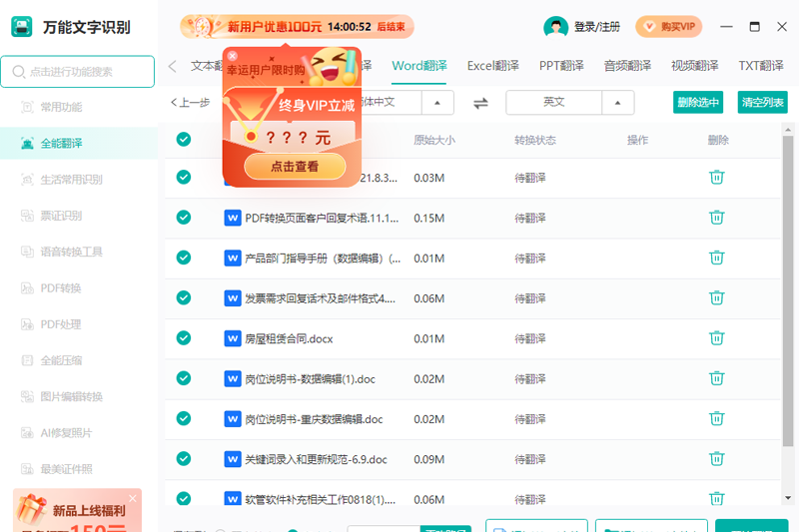Delete 房屋租赁合同.docx using its trash icon

pos(716,338)
